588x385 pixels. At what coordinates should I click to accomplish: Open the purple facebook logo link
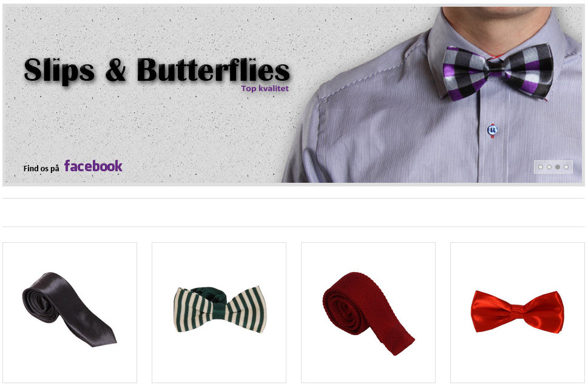click(x=93, y=166)
